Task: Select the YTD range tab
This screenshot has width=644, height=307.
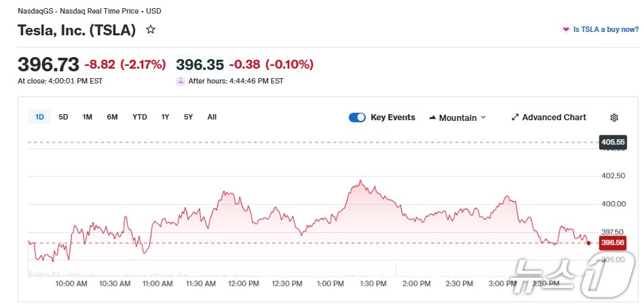Action: click(x=140, y=117)
